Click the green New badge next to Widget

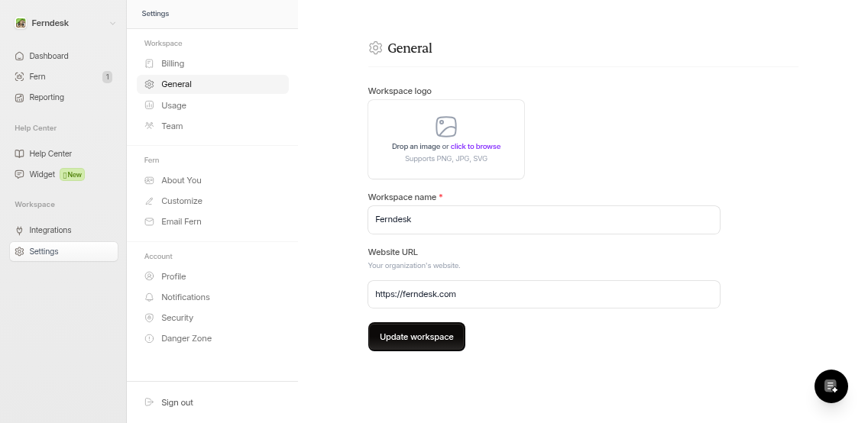(72, 175)
